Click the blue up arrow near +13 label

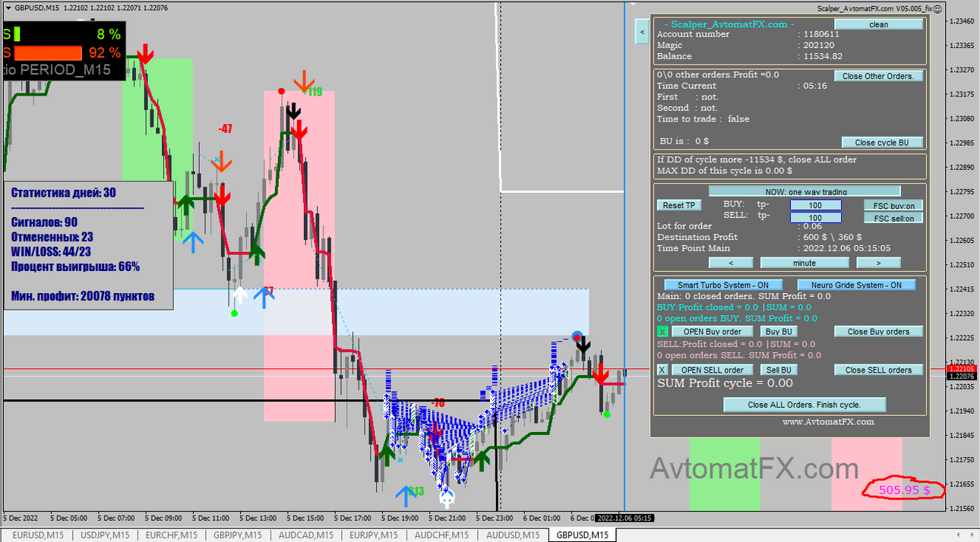405,496
